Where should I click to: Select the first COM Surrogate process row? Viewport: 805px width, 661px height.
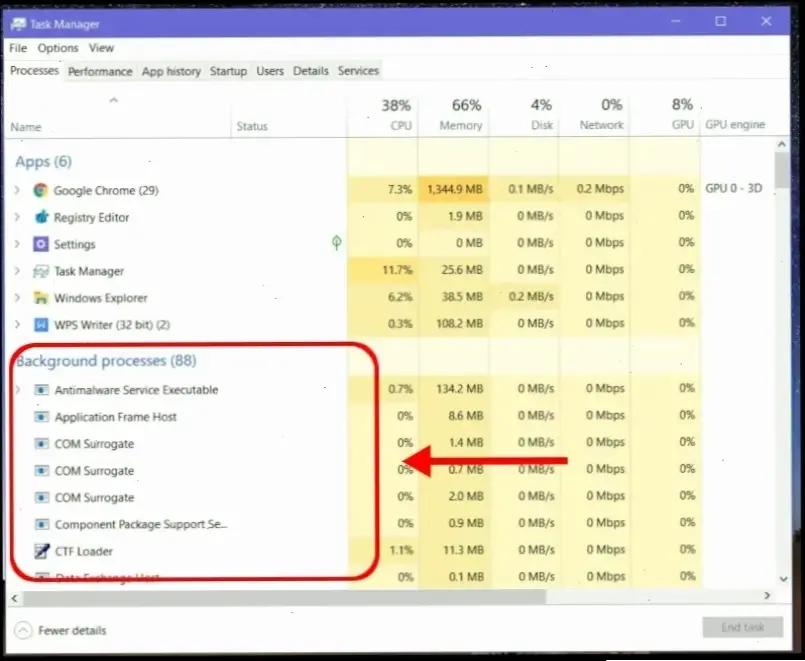94,444
